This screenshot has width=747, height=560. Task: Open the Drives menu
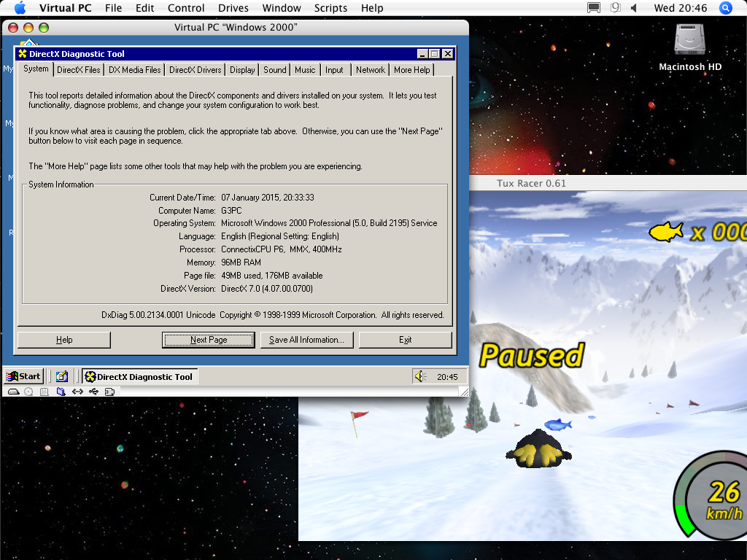(233, 8)
